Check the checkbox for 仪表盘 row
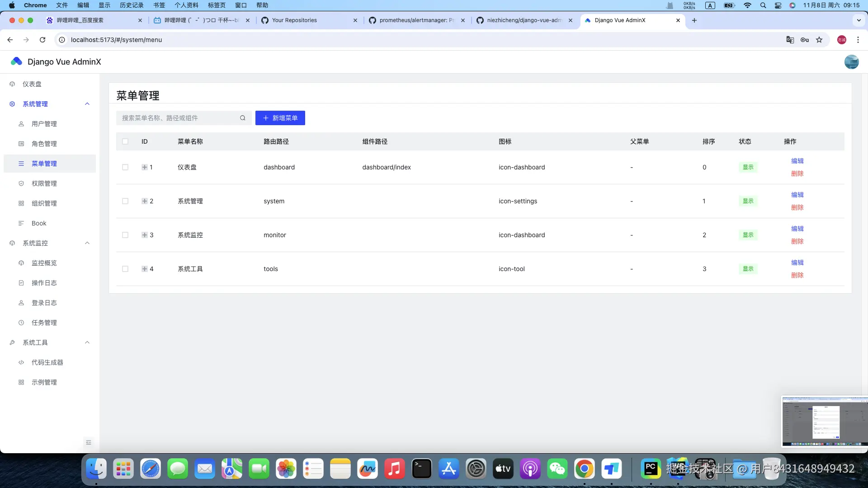The width and height of the screenshot is (868, 488). 125,167
